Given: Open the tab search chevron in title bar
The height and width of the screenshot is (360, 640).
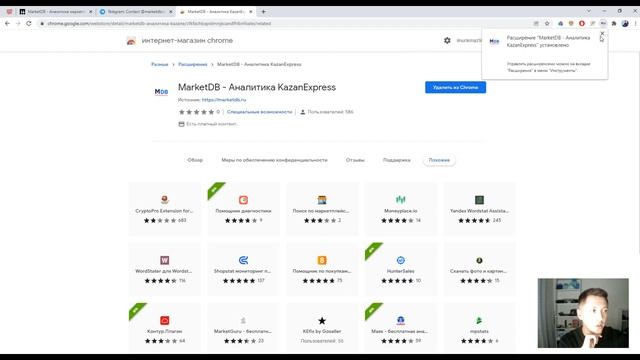Looking at the screenshot, I should 589,11.
